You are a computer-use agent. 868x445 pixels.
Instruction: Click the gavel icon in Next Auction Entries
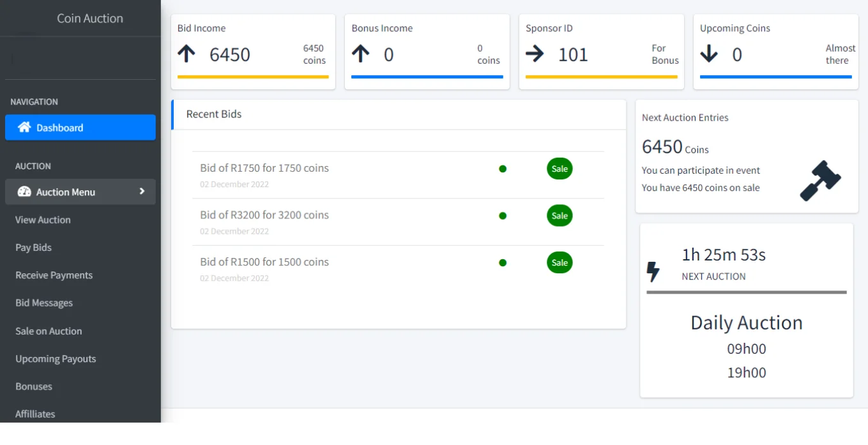[x=821, y=181]
